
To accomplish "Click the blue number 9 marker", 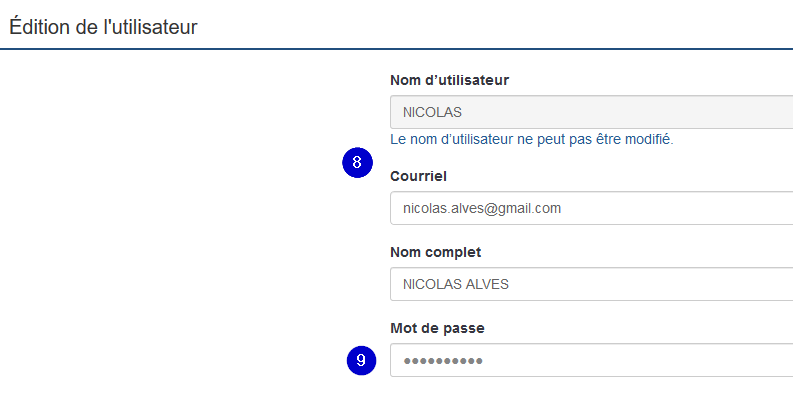I will point(361,360).
